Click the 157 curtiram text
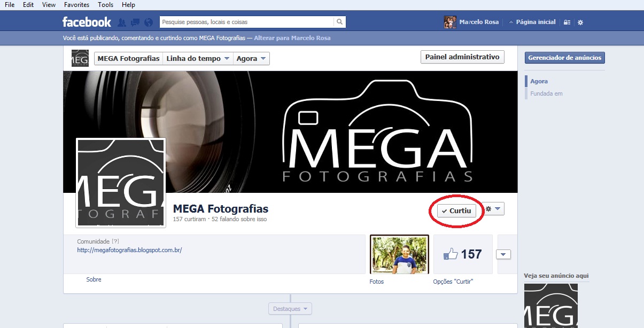 (189, 219)
